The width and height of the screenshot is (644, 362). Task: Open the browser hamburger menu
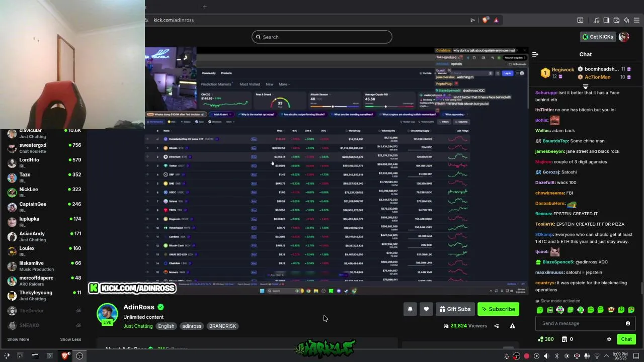coord(636,20)
